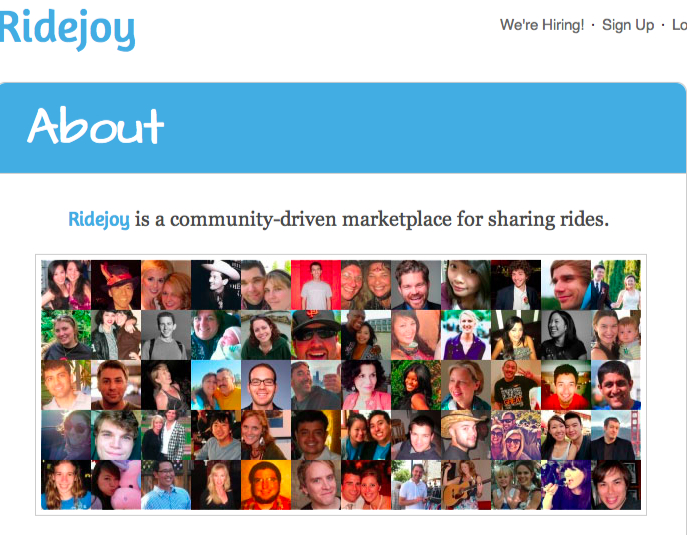The width and height of the screenshot is (687, 535).
Task: Click the wedding couple photo at top right
Action: click(x=616, y=285)
